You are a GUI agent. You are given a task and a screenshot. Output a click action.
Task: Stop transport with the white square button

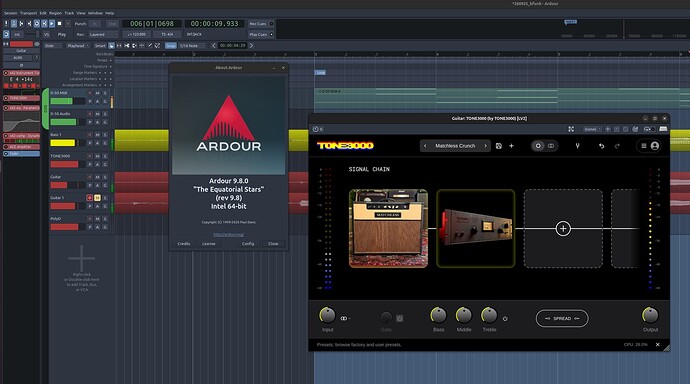coord(59,24)
